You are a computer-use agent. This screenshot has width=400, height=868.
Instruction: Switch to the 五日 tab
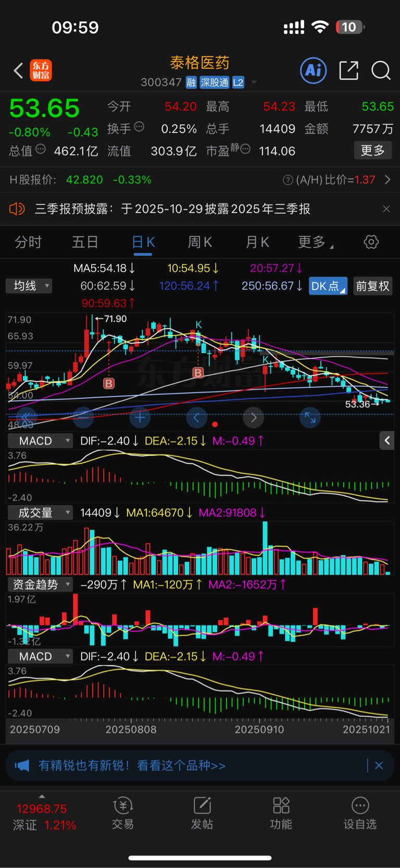coord(85,242)
